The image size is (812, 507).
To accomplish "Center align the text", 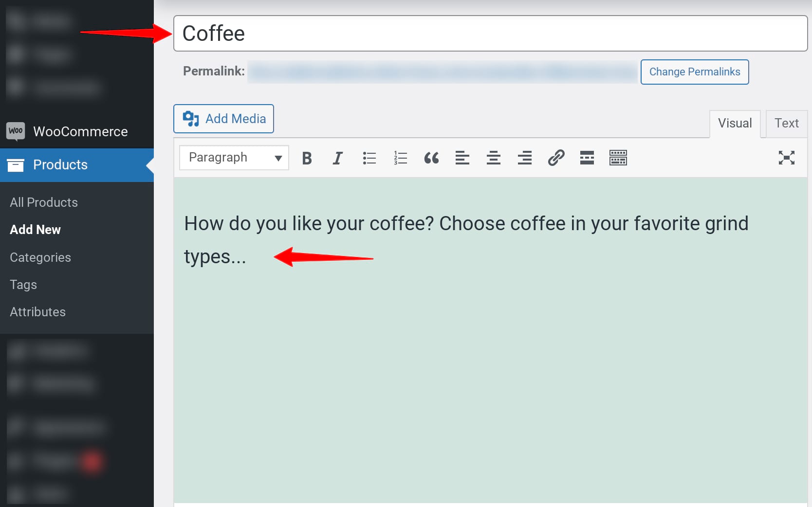I will coord(493,158).
